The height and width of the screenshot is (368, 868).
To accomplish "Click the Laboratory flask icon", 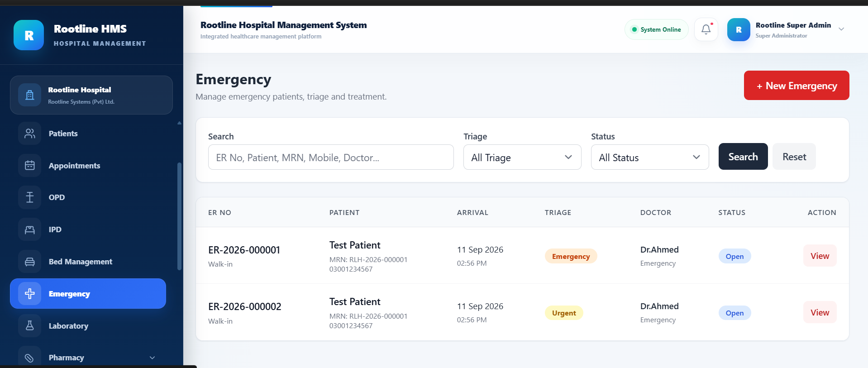I will coord(30,326).
